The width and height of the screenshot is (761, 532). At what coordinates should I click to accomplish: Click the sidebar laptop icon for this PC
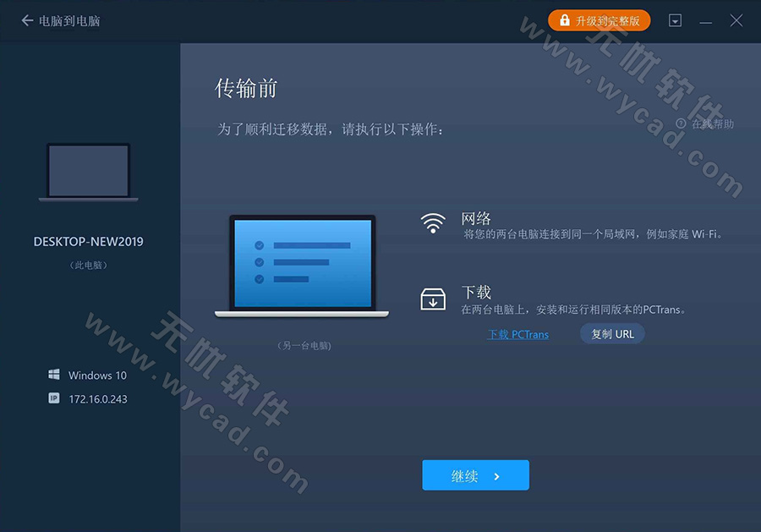88,173
